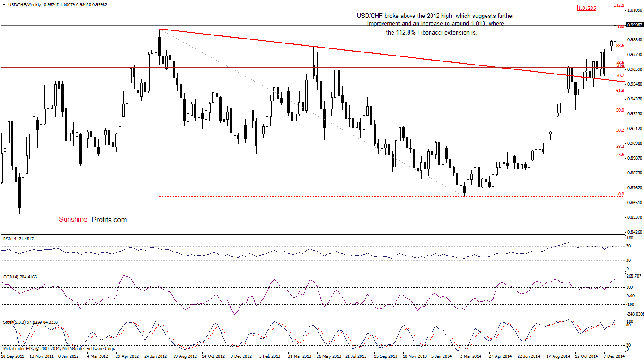This screenshot has height=360, width=644.
Task: Click the 27 Apr 2014 date label
Action: pos(500,356)
